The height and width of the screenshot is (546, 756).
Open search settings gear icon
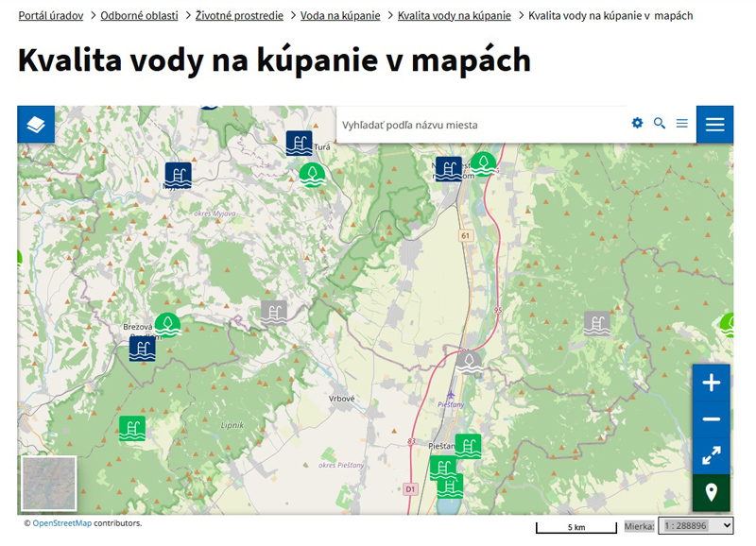pyautogui.click(x=637, y=123)
